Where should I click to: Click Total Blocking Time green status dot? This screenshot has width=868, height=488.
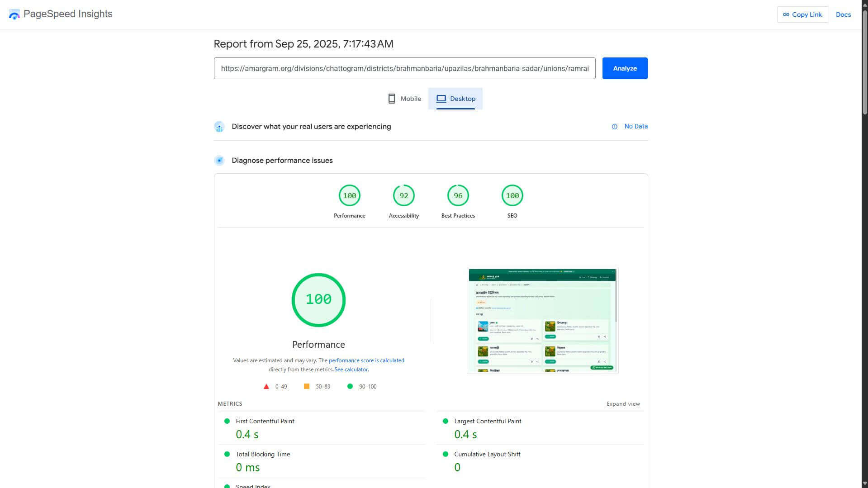[x=227, y=454]
